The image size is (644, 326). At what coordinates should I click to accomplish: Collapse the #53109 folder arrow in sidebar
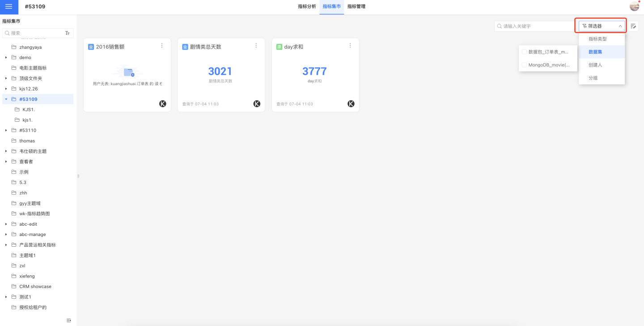coord(6,99)
